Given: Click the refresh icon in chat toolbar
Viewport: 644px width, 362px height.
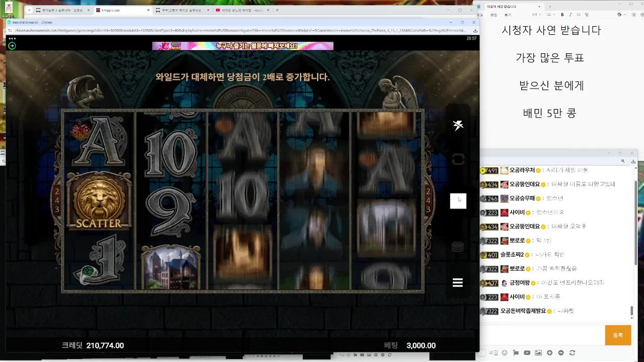Looking at the screenshot, I should point(572,353).
